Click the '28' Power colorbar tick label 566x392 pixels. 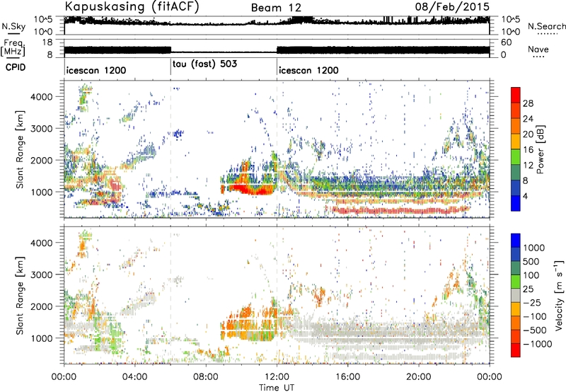tap(528, 103)
